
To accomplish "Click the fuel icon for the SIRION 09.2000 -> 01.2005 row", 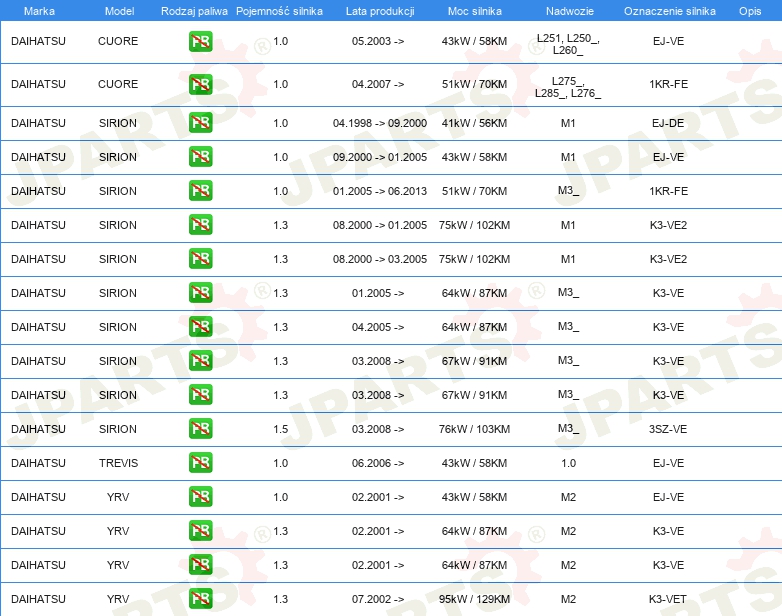I will pyautogui.click(x=200, y=157).
